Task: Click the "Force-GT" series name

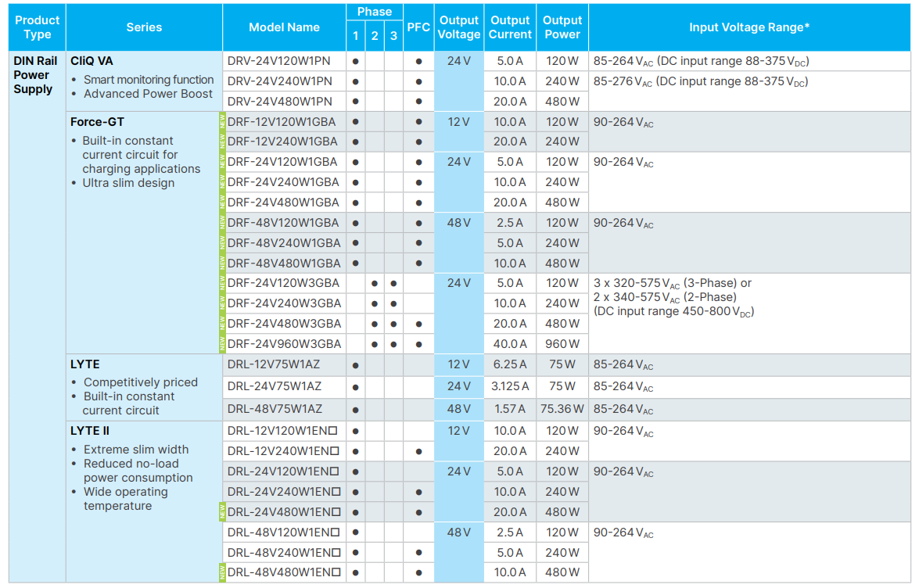Action: (97, 122)
